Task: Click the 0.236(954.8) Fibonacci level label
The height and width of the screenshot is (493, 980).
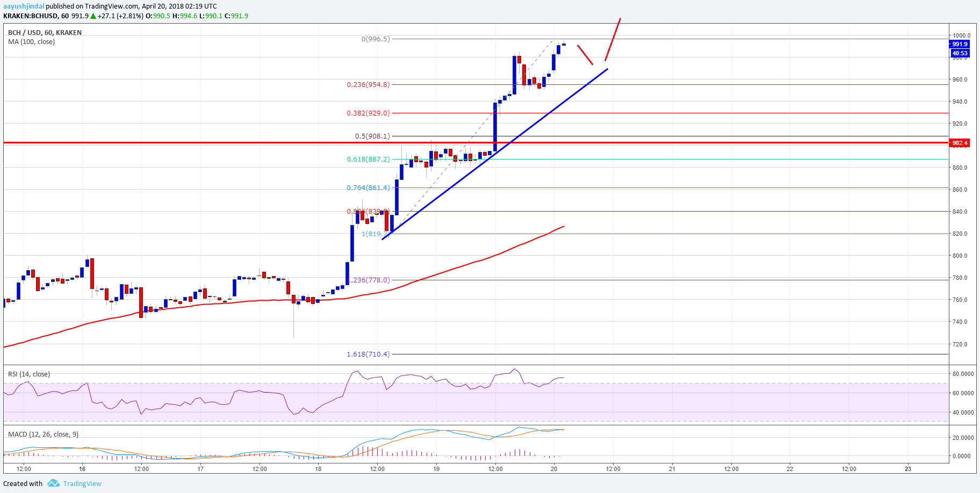Action: click(x=369, y=84)
